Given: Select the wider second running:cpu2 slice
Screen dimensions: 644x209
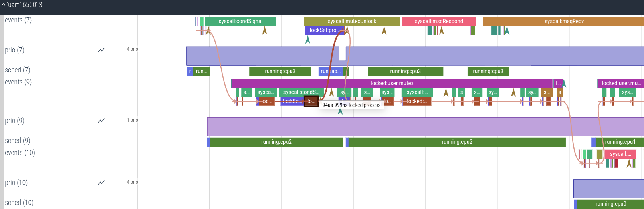Looking at the screenshot, I should (x=457, y=142).
